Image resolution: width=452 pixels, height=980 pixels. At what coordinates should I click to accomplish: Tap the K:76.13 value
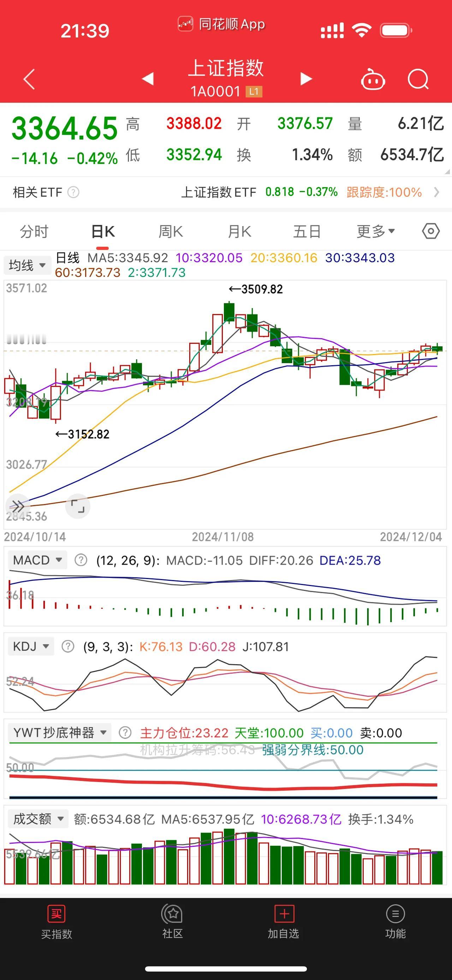(x=161, y=647)
